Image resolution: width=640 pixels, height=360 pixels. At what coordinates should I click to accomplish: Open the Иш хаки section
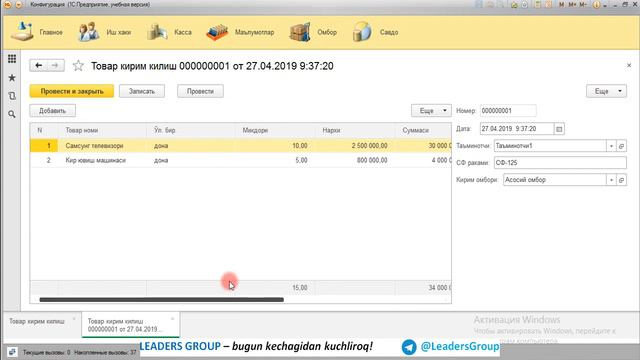click(104, 32)
